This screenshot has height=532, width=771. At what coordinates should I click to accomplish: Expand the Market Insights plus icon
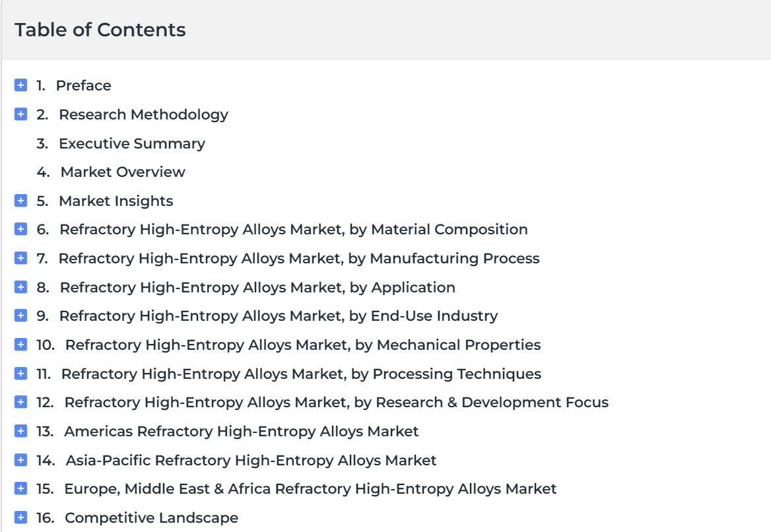(x=20, y=201)
